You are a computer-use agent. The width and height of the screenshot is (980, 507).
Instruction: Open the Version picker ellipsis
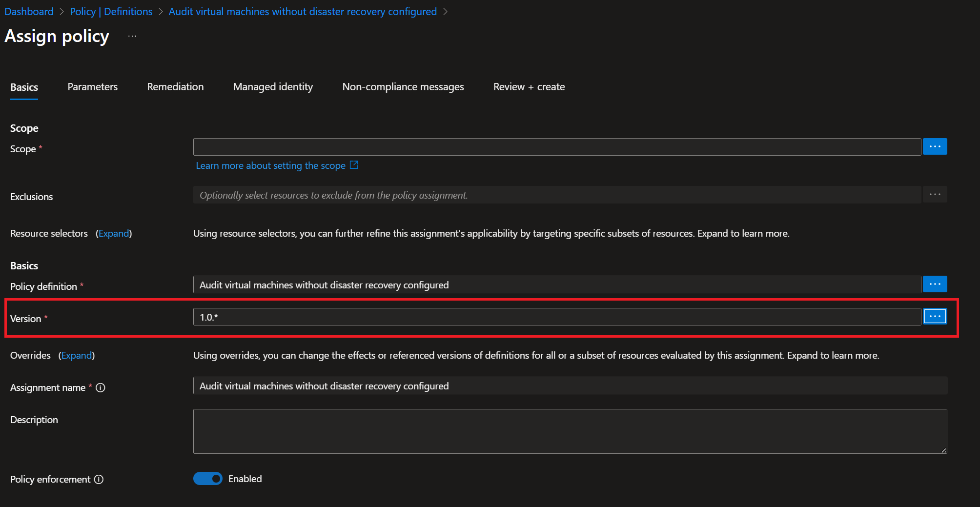point(935,316)
